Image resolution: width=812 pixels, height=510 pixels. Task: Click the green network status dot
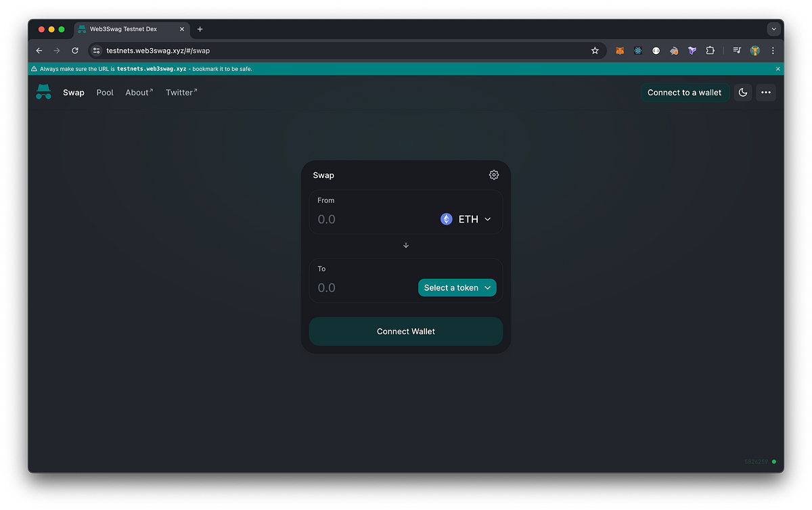click(773, 461)
